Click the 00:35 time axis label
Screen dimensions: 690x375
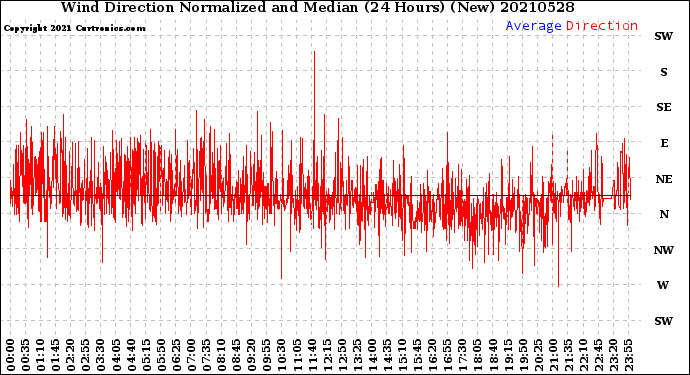26,355
